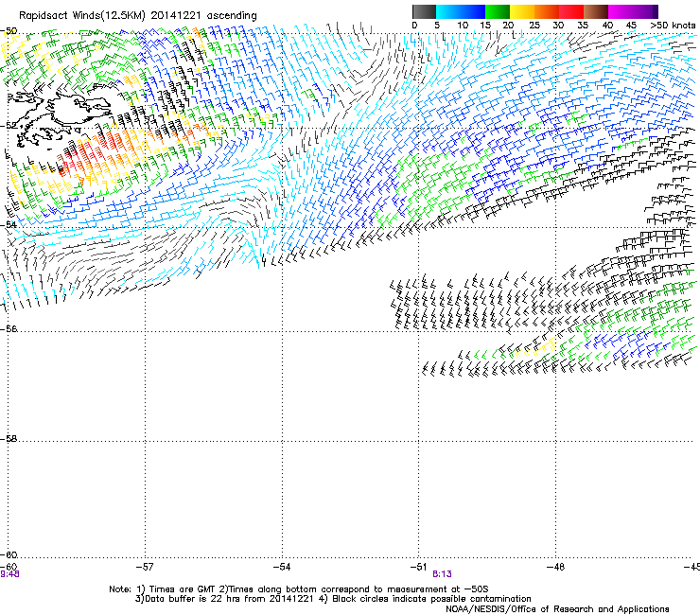Click the 'NOAA/NESDIS/Office of Research and Applications' credit
This screenshot has width=700, height=615.
pos(557,609)
